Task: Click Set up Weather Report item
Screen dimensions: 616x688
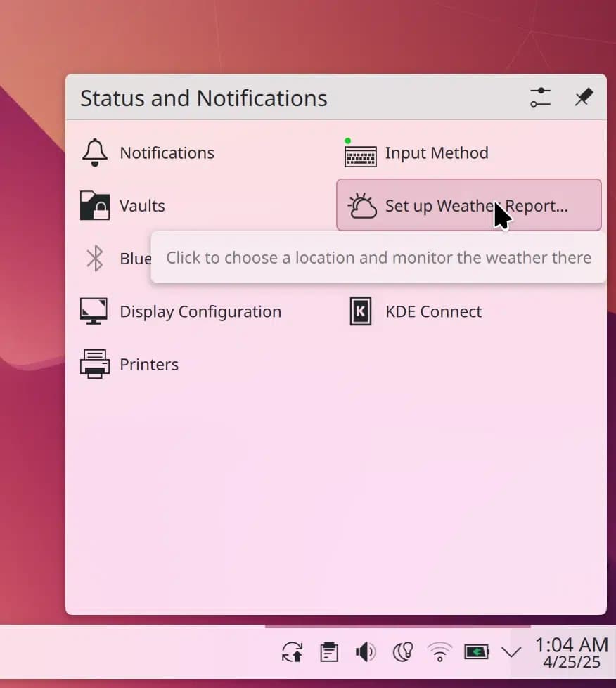Action: coord(469,205)
